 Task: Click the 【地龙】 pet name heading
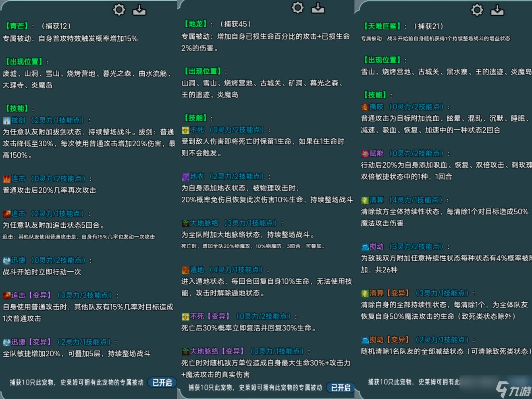point(195,24)
